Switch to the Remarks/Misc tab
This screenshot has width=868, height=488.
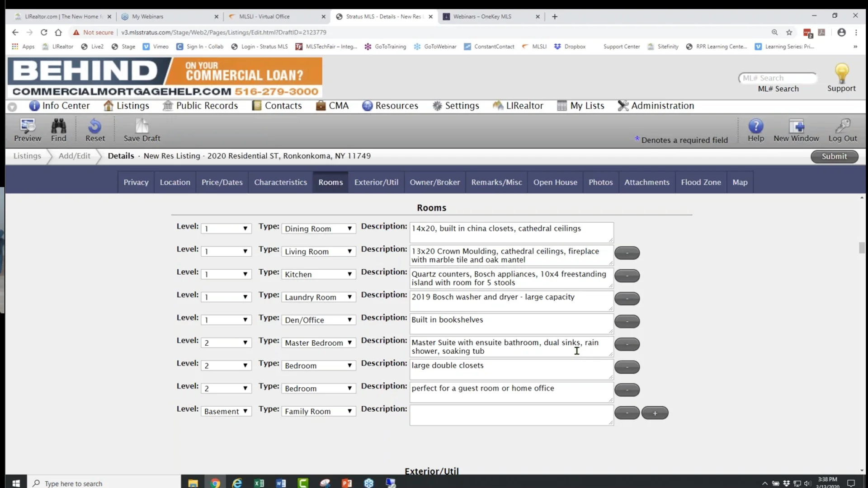click(x=496, y=182)
